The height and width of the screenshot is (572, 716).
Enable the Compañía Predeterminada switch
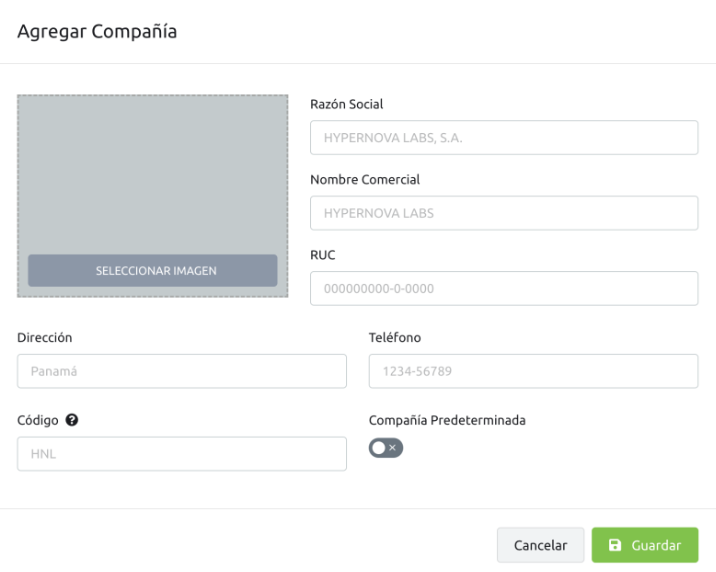(x=386, y=448)
